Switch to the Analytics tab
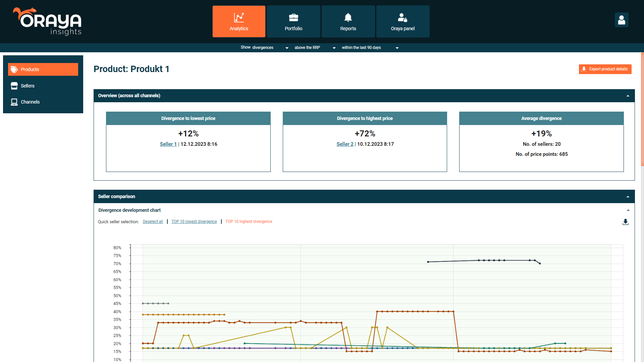The width and height of the screenshot is (644, 362). coord(239,21)
